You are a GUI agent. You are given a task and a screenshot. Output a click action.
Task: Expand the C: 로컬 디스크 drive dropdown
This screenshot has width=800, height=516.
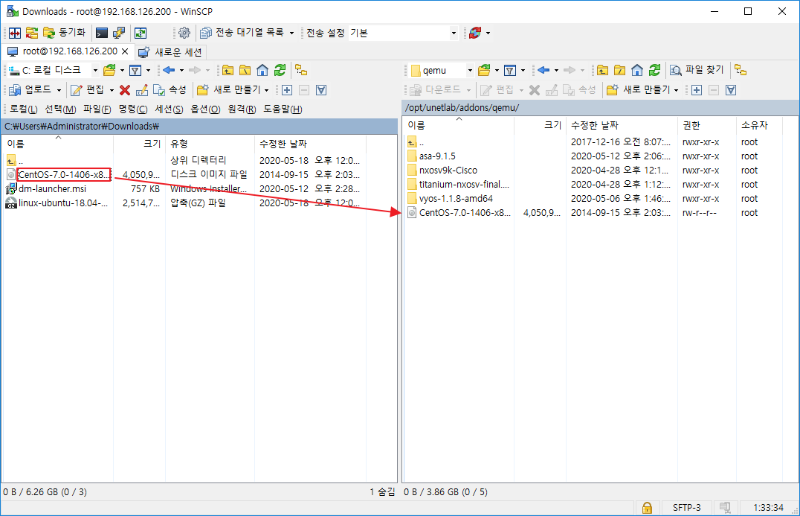point(96,70)
